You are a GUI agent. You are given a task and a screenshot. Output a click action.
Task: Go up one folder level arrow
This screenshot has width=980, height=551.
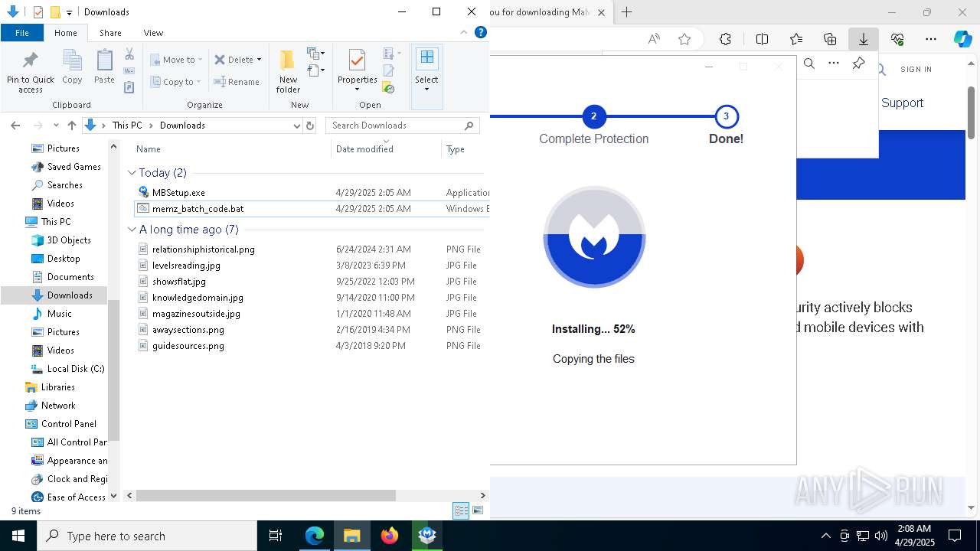coord(72,126)
